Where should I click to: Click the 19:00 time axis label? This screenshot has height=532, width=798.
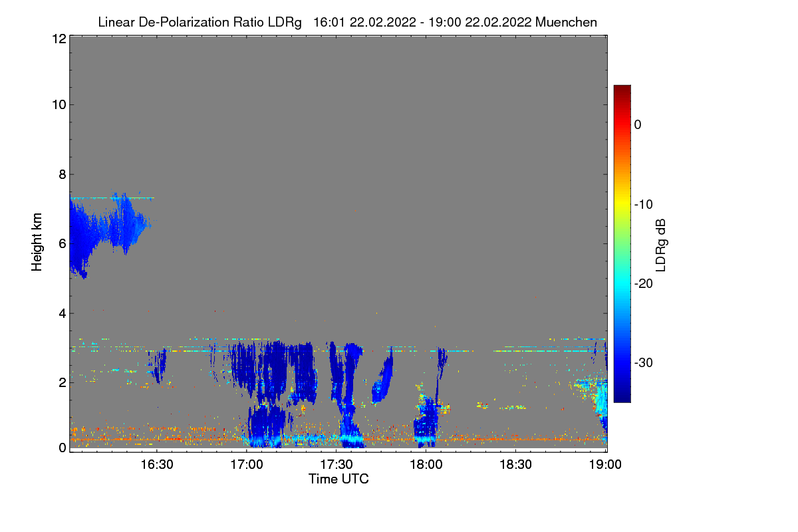tap(605, 465)
